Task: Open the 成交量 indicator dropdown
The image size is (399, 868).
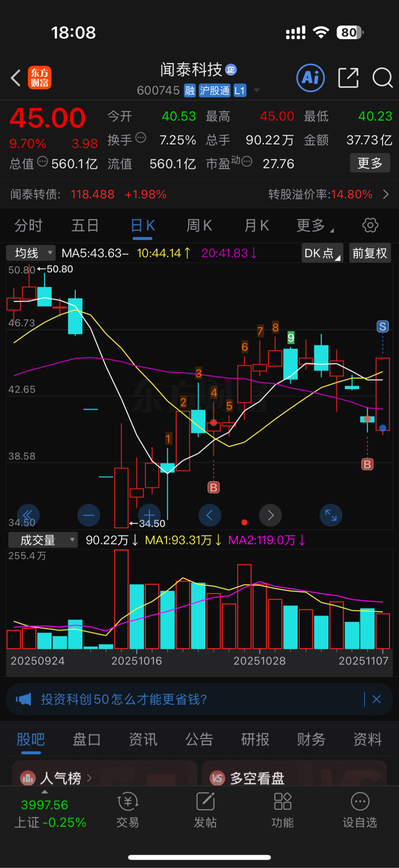Action: pyautogui.click(x=43, y=540)
